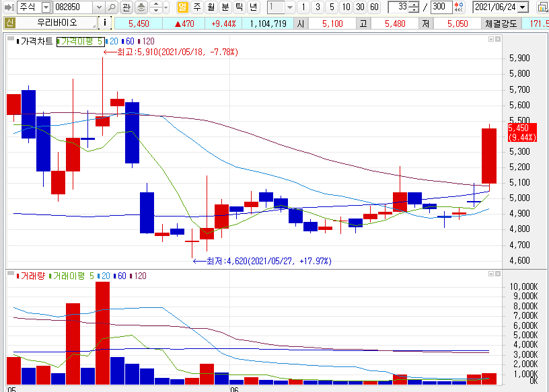Click the round signal icon button
Viewport: 549px width, 392px height.
coord(141,7)
